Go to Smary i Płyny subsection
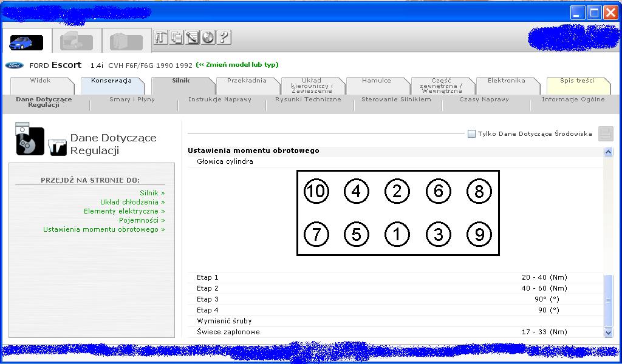The width and height of the screenshot is (622, 364). pos(132,99)
